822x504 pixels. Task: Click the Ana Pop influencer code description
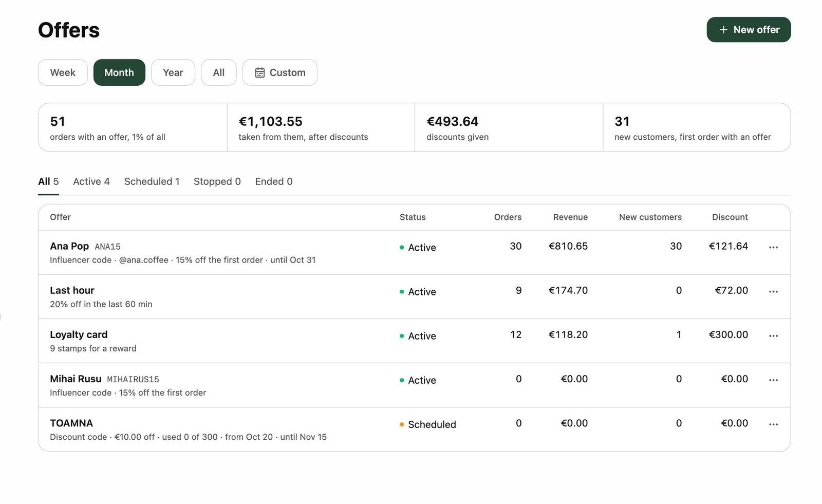tap(183, 260)
